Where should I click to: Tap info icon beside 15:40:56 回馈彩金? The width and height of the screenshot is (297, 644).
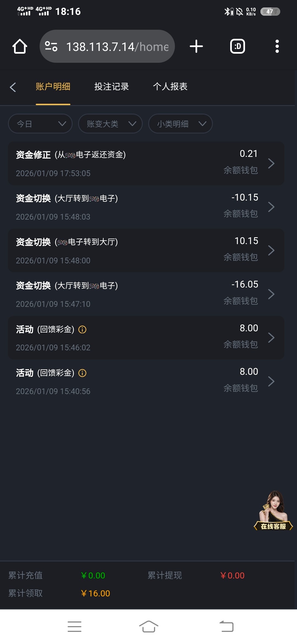[82, 373]
